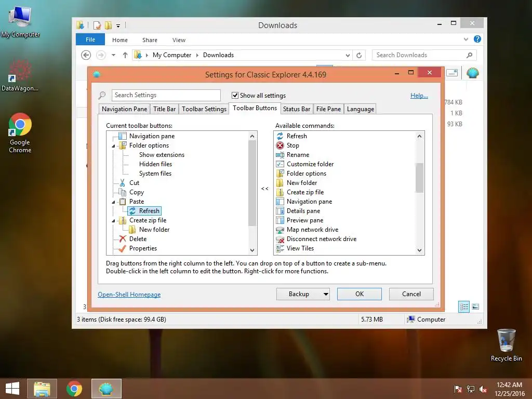The width and height of the screenshot is (532, 399).
Task: Click the Cancel button
Action: [x=411, y=294]
